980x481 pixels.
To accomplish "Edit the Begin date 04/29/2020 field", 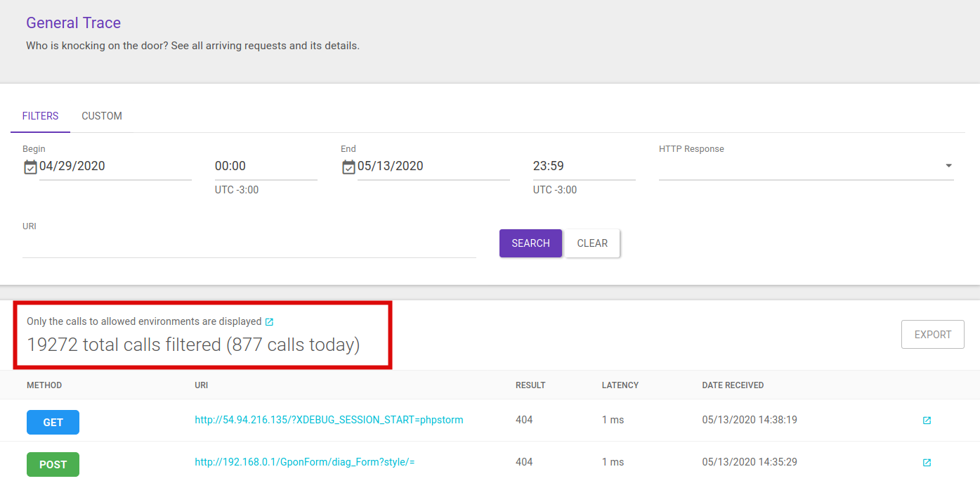I will point(115,167).
